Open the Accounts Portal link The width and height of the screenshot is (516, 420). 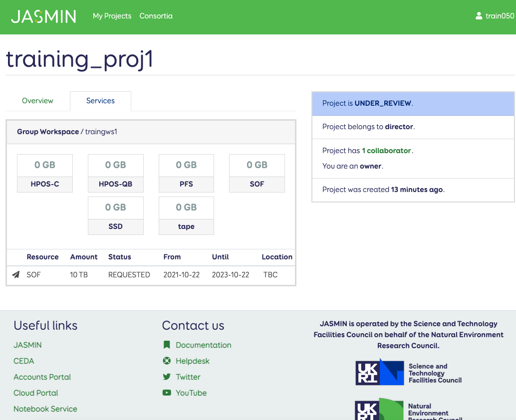42,377
